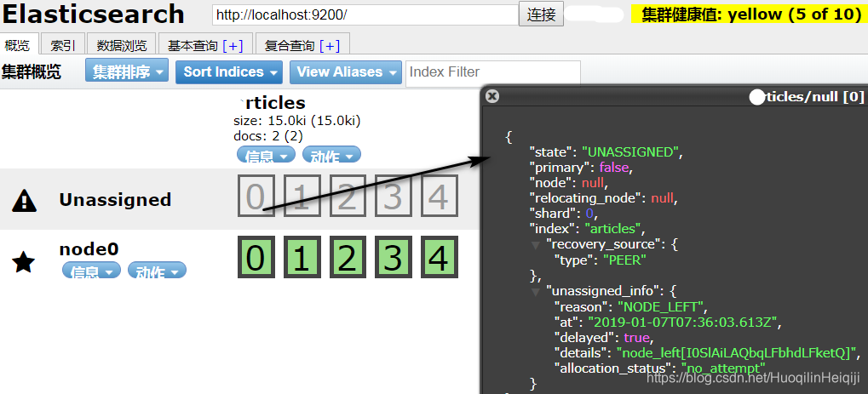Focus the localhost:9200 URL field
868x394 pixels.
pyautogui.click(x=365, y=15)
